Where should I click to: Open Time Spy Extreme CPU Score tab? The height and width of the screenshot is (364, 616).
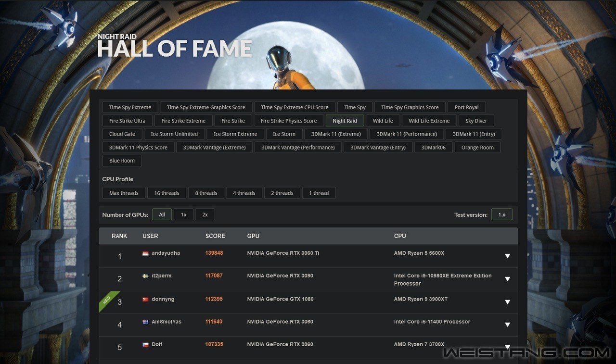295,107
